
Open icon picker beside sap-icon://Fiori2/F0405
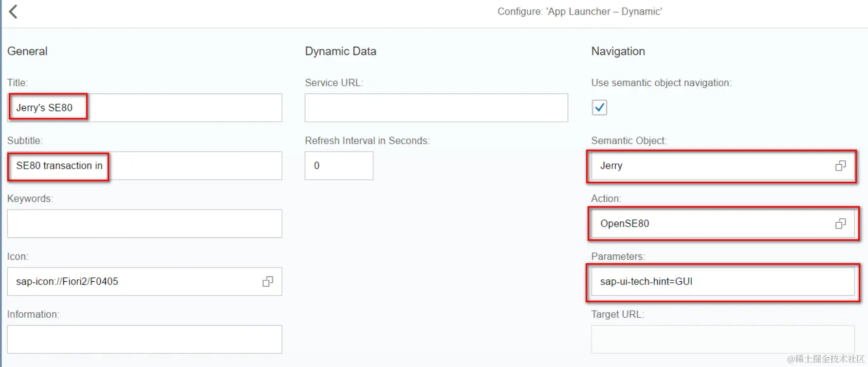coord(268,282)
